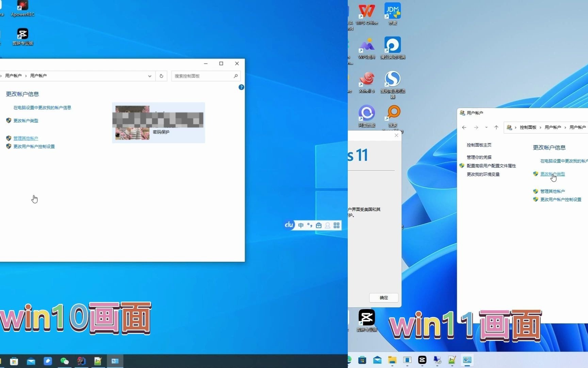Open Baidu IME grid menu icon
This screenshot has height=368, width=588.
[337, 225]
